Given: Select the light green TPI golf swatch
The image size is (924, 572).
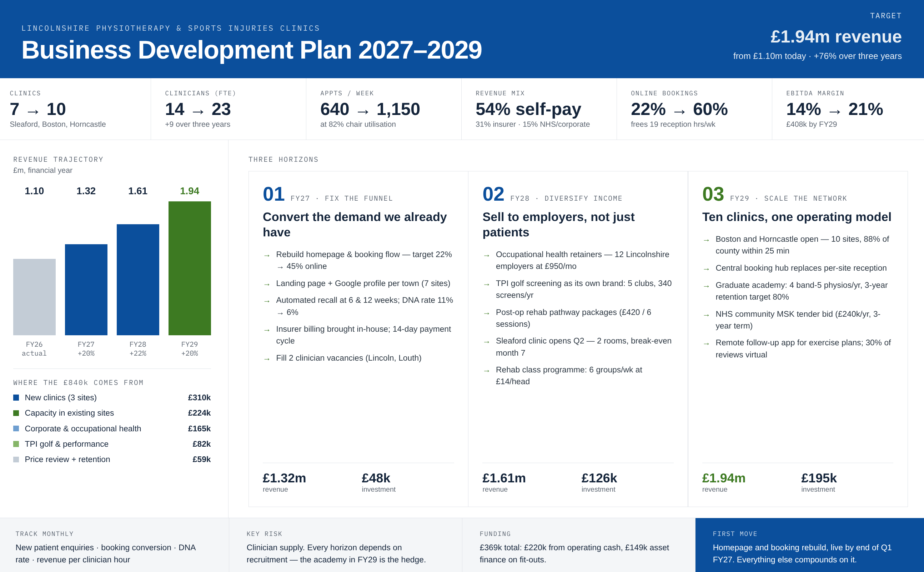Looking at the screenshot, I should pos(16,444).
